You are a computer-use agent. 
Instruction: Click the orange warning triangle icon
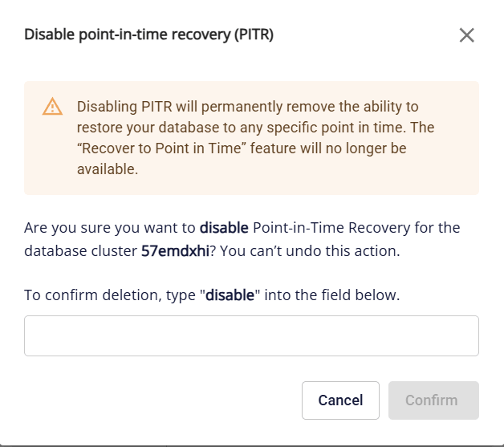point(52,107)
